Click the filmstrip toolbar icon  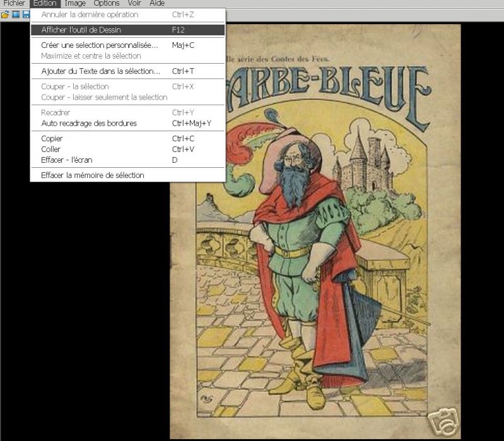click(15, 15)
